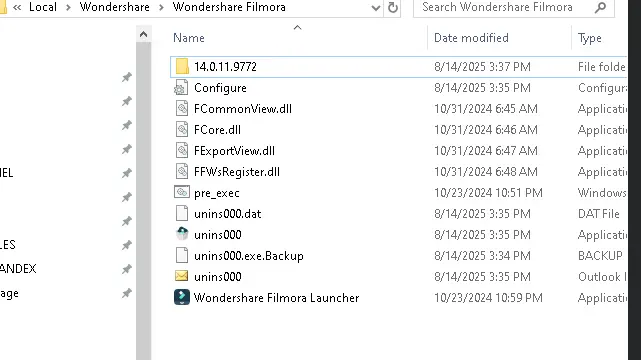Click the refresh button beside address bar
641x360 pixels.
coord(393,7)
